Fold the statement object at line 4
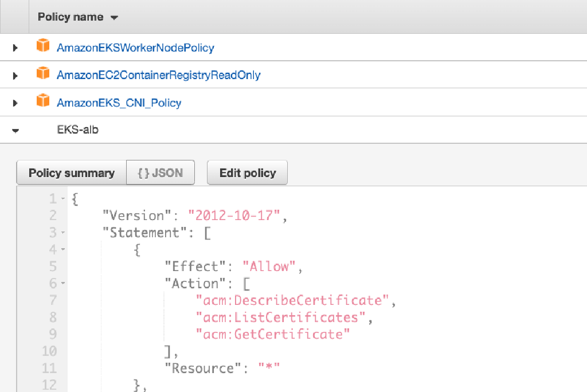The width and height of the screenshot is (587, 392). click(x=62, y=250)
